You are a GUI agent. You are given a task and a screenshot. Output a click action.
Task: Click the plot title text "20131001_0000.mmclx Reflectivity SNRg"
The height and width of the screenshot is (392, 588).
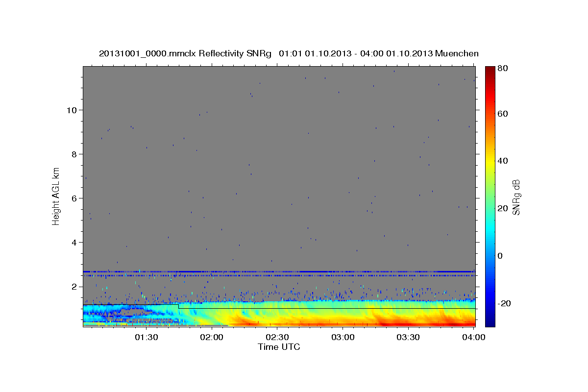[185, 53]
